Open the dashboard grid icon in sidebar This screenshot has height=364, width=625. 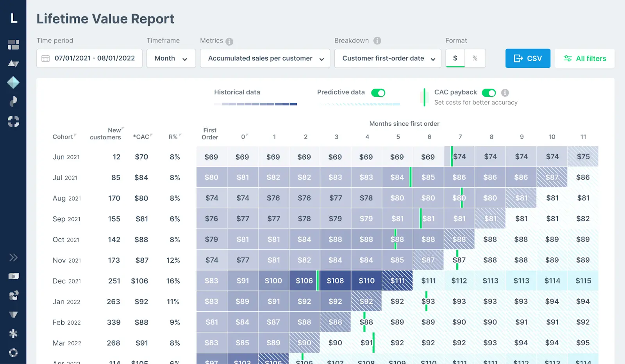coord(13,45)
